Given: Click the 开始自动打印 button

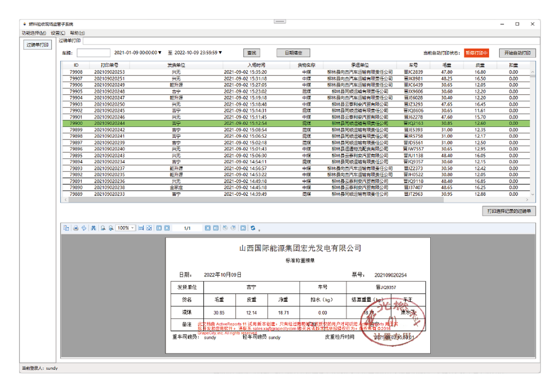Looking at the screenshot, I should pyautogui.click(x=517, y=53).
